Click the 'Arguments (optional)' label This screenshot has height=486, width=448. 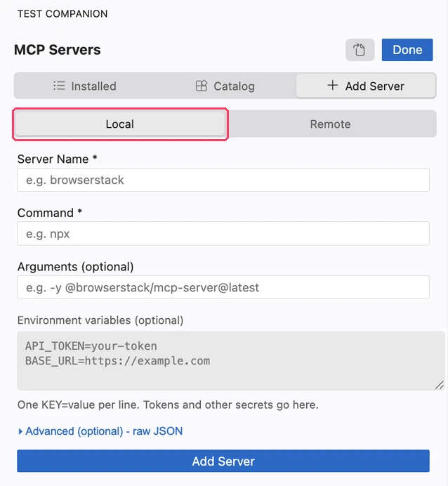76,267
